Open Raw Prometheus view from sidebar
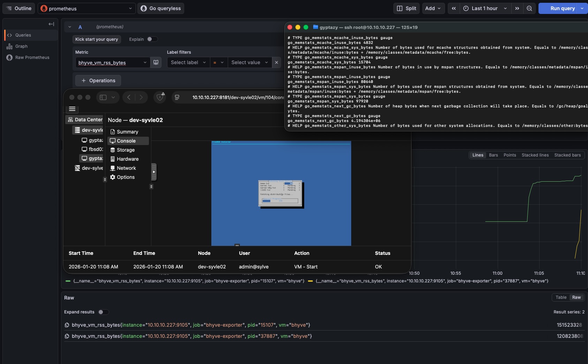The image size is (588, 364). (9, 57)
